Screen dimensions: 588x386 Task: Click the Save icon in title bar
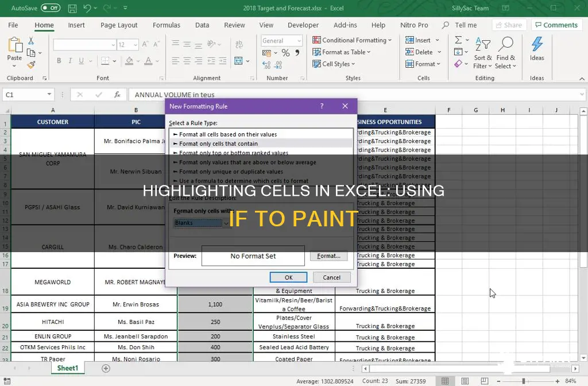pos(72,8)
